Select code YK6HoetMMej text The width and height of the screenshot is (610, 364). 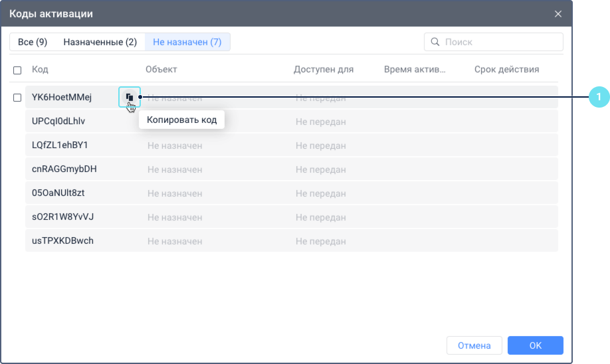(62, 97)
